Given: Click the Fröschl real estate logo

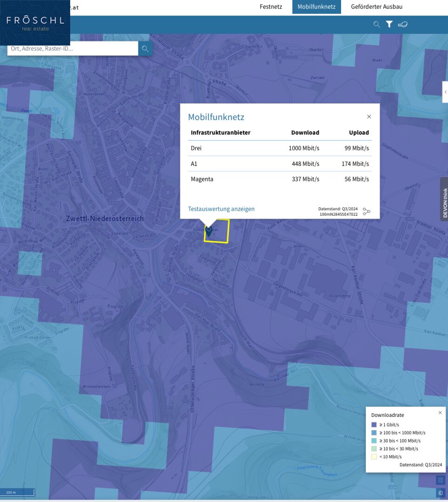Looking at the screenshot, I should (x=35, y=23).
